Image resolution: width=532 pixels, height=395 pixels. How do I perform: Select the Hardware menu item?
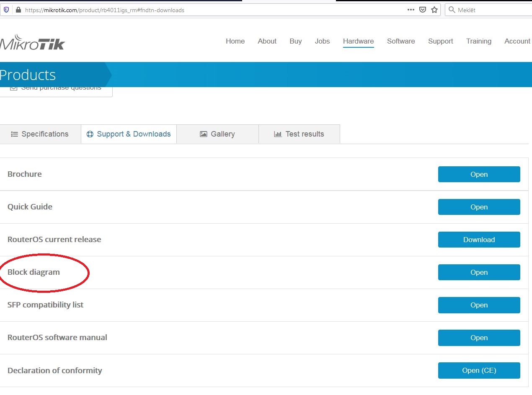(x=358, y=41)
